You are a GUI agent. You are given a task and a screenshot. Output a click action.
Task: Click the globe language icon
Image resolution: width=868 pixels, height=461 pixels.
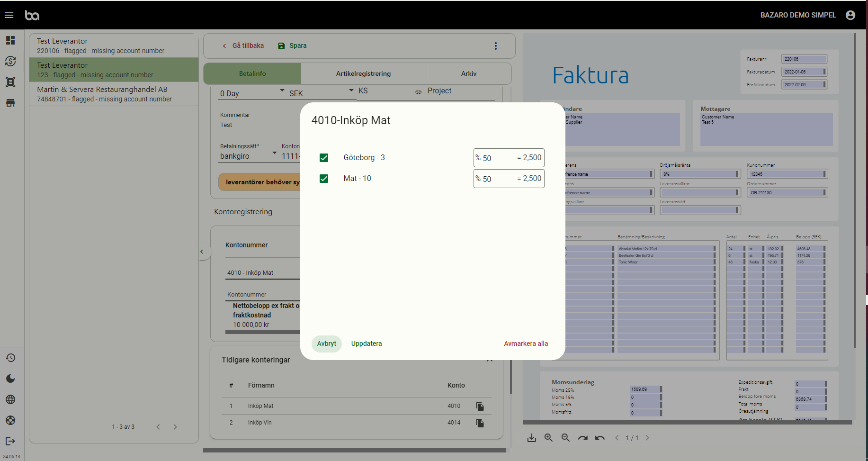coord(10,399)
